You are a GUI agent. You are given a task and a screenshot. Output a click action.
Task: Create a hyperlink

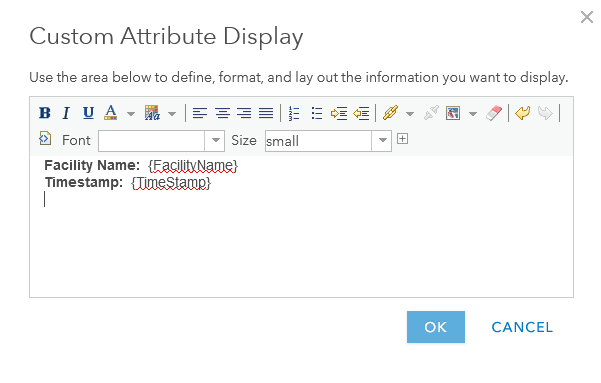(390, 113)
